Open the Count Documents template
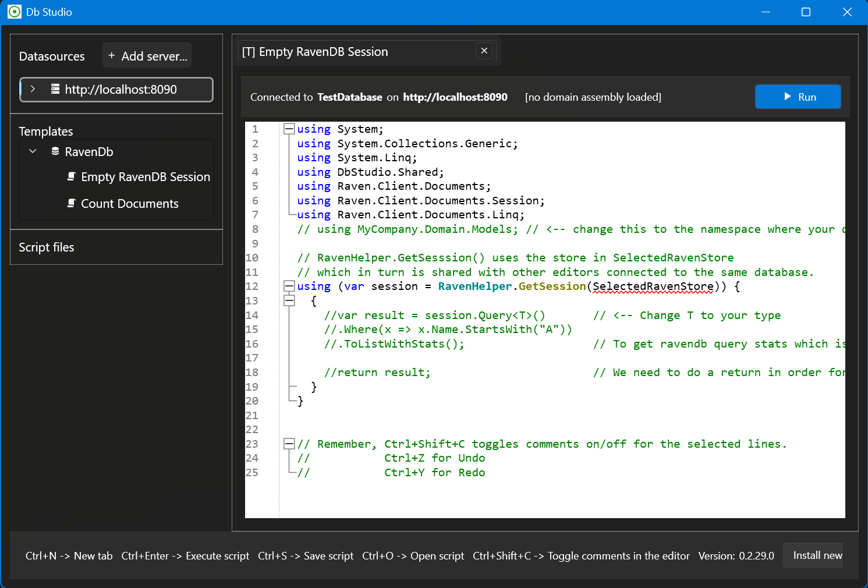 [x=130, y=204]
